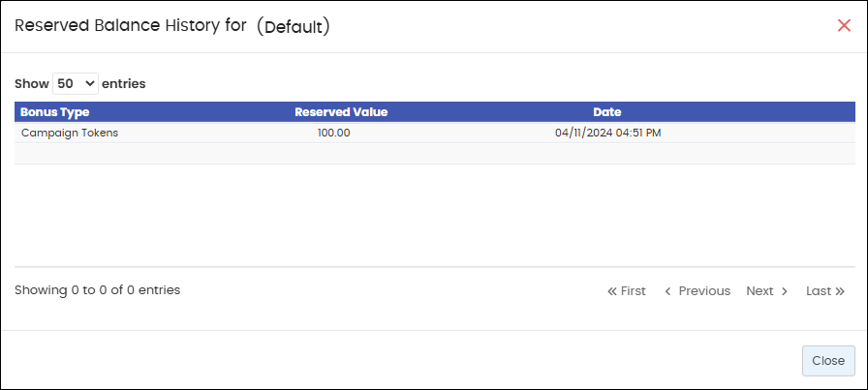Image resolution: width=868 pixels, height=390 pixels.
Task: Open the Show entries count dropdown
Action: point(76,83)
